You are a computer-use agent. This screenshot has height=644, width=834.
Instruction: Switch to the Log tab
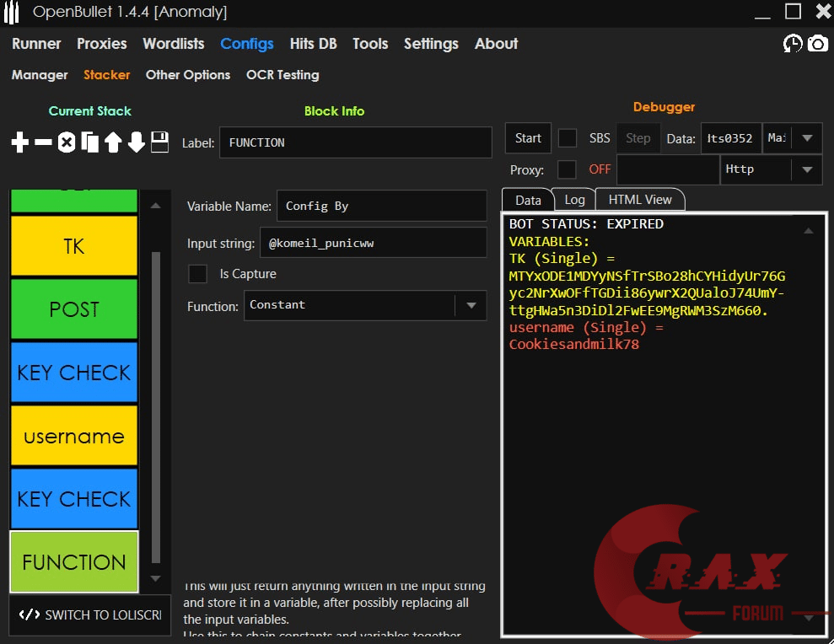pyautogui.click(x=574, y=200)
